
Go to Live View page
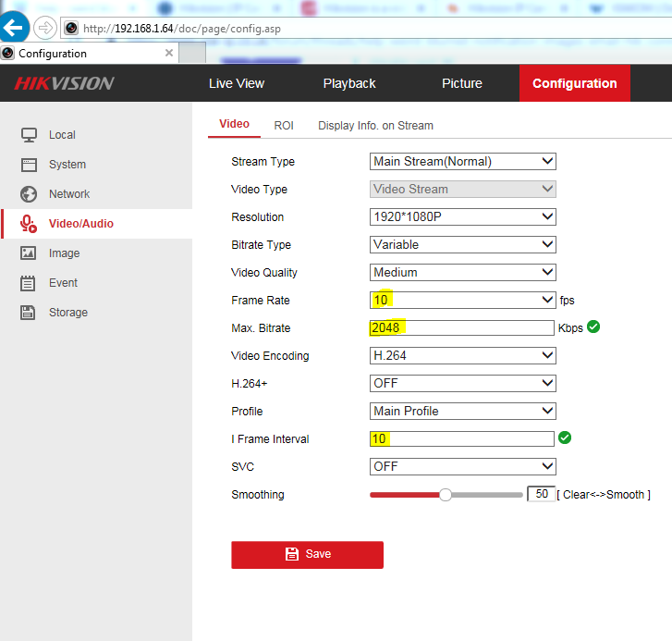tap(237, 83)
